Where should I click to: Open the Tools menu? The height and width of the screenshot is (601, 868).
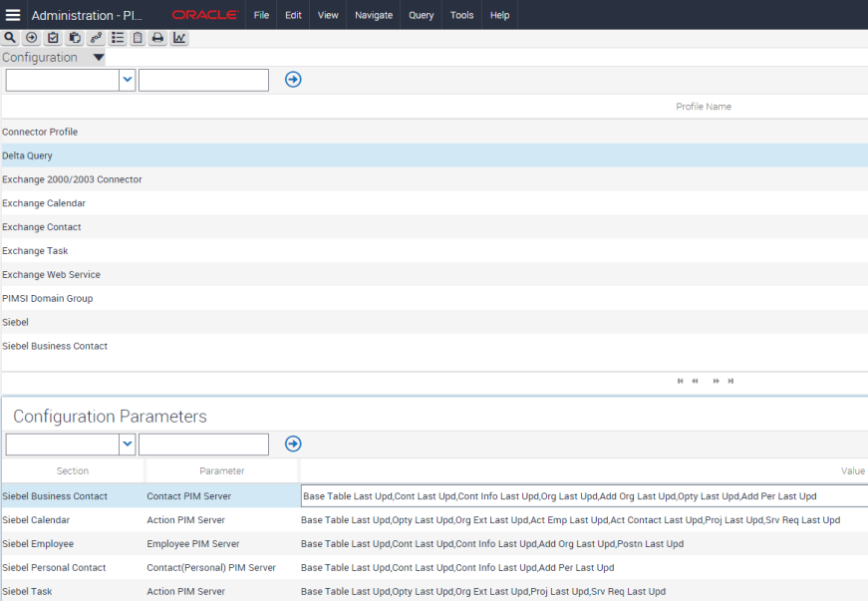461,15
